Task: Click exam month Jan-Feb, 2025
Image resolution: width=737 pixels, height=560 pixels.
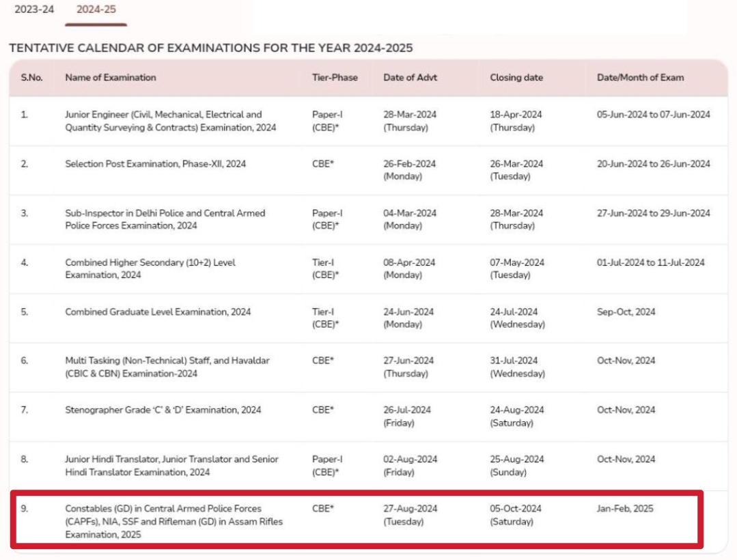Action: click(x=625, y=509)
